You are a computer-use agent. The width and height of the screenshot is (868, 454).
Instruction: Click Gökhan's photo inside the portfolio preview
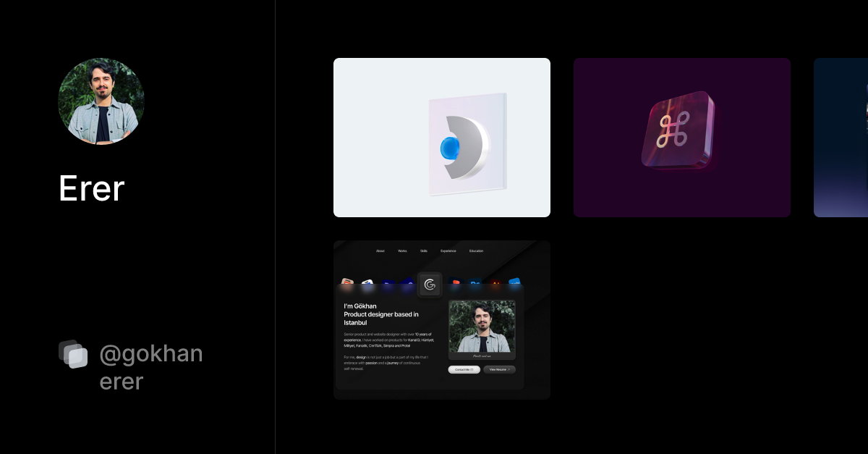pos(482,327)
